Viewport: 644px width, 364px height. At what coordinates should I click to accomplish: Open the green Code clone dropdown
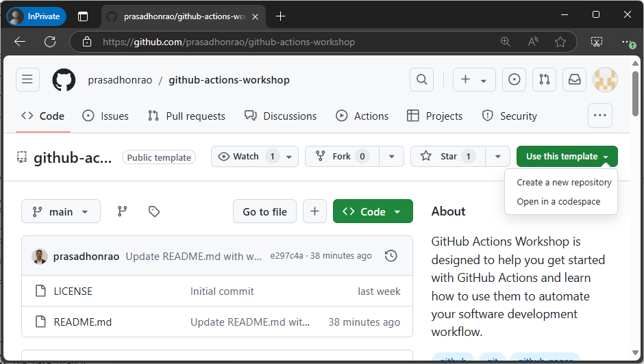click(373, 211)
